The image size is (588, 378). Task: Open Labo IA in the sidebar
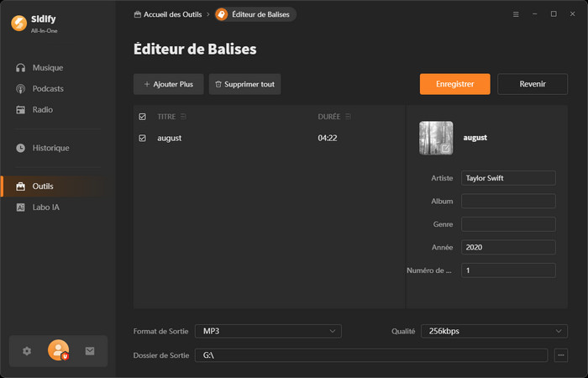pyautogui.click(x=45, y=207)
